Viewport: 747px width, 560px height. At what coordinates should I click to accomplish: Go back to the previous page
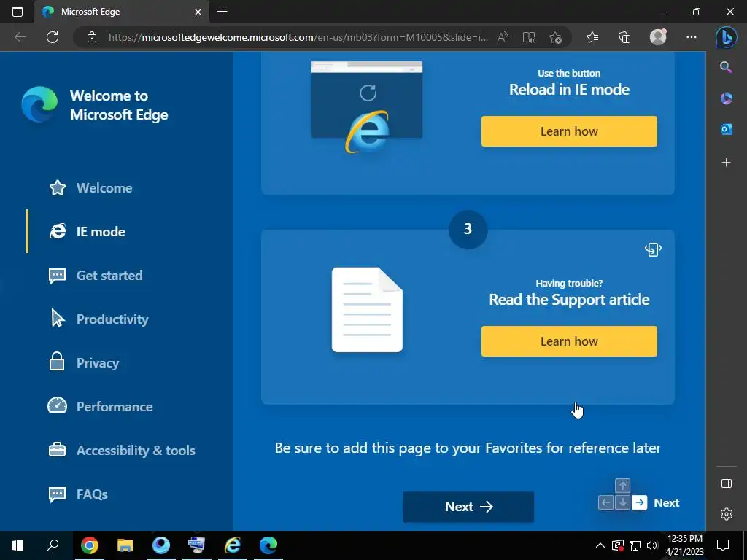pos(20,37)
